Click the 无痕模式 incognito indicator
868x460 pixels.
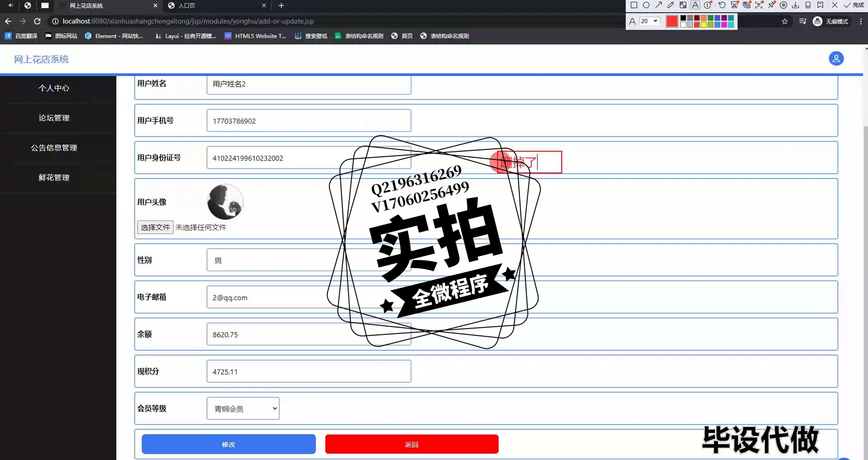click(x=830, y=21)
